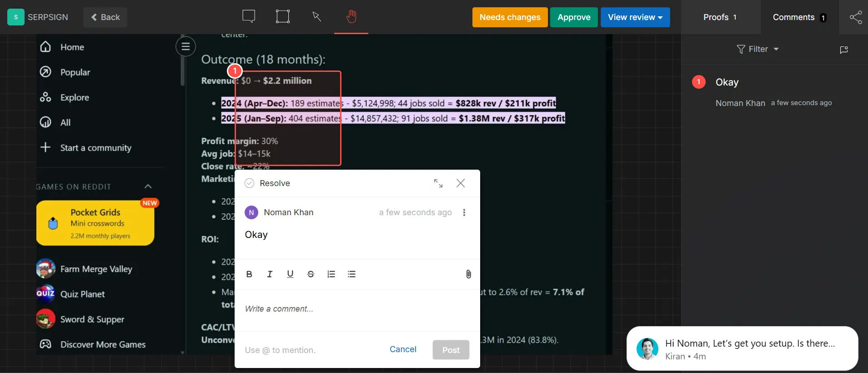
Task: Click the share icon in top bar
Action: [856, 17]
